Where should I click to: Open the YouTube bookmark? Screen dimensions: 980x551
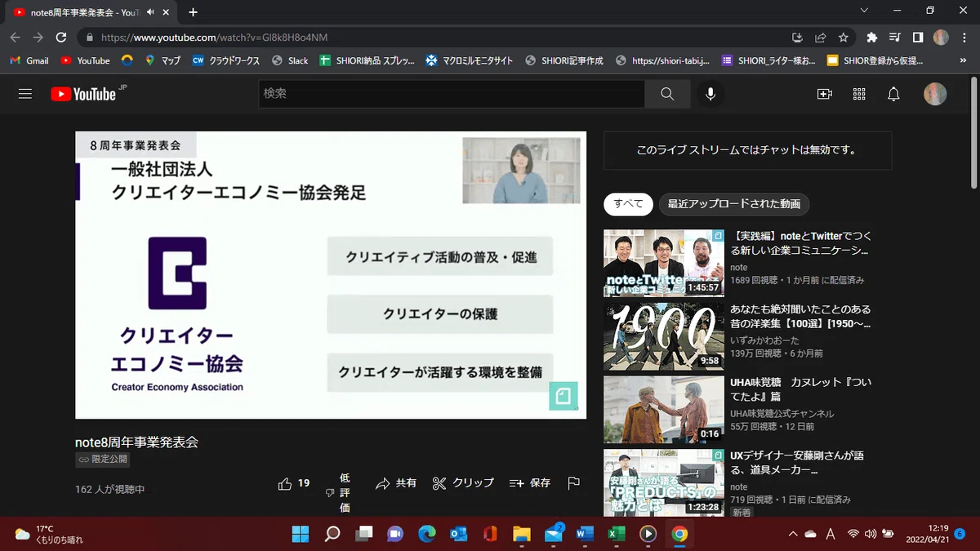(85, 60)
